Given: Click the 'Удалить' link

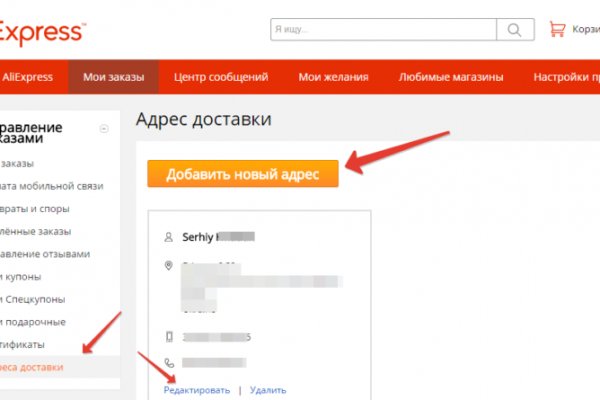Looking at the screenshot, I should click(268, 390).
